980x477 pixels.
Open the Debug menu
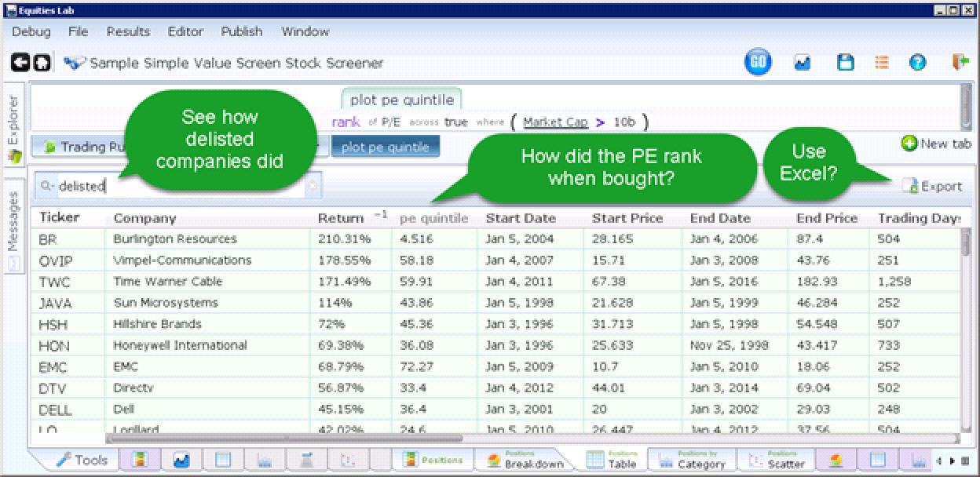coord(31,32)
